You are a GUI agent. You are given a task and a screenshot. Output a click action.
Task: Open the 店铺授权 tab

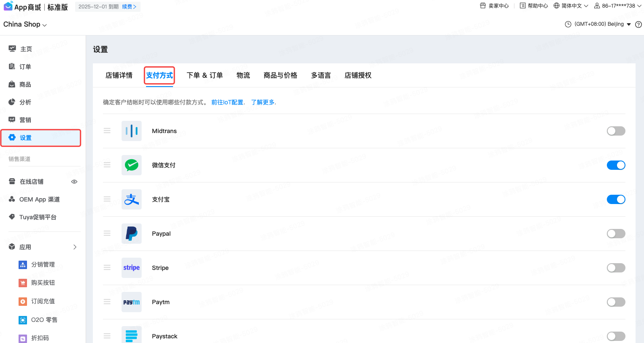[x=358, y=75]
